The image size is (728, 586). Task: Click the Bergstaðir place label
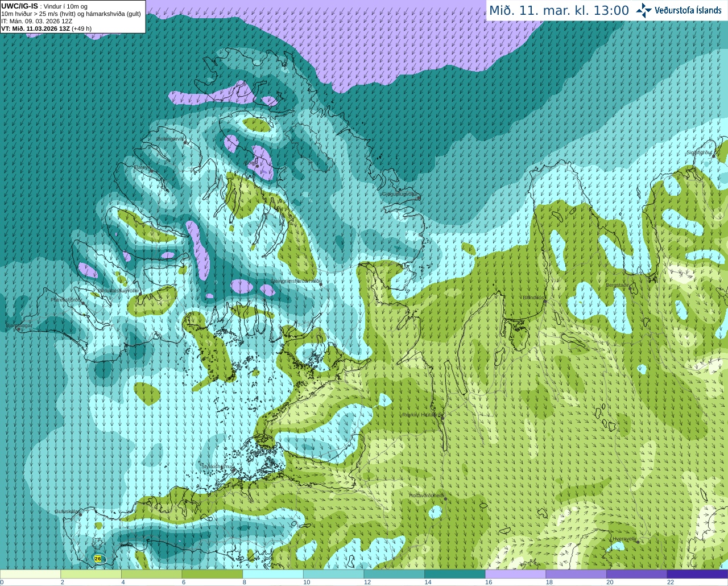pos(618,285)
